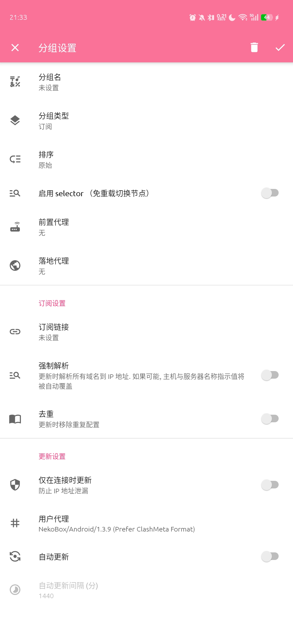Screen dimensions: 293x644
Task: Tap the trash delete icon in header
Action: tap(254, 47)
